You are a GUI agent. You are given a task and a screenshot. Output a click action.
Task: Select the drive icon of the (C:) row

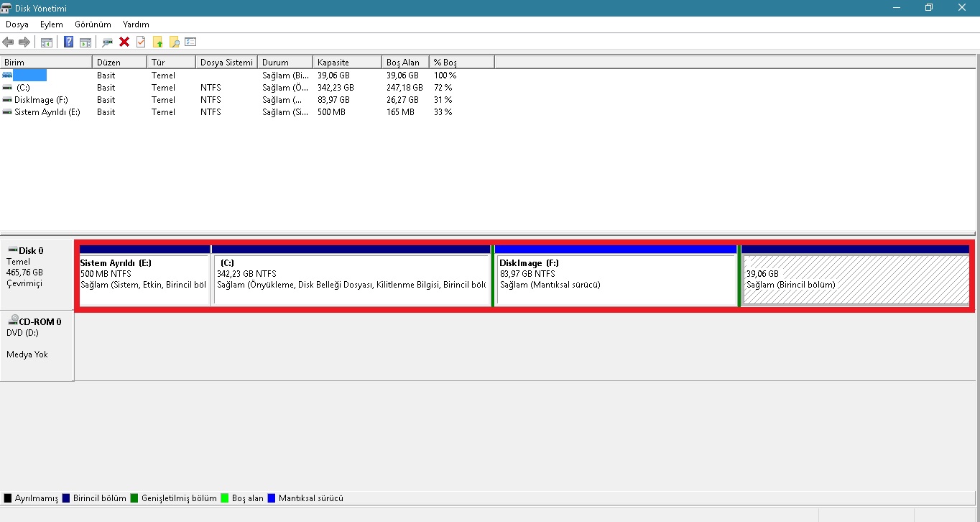[7, 87]
